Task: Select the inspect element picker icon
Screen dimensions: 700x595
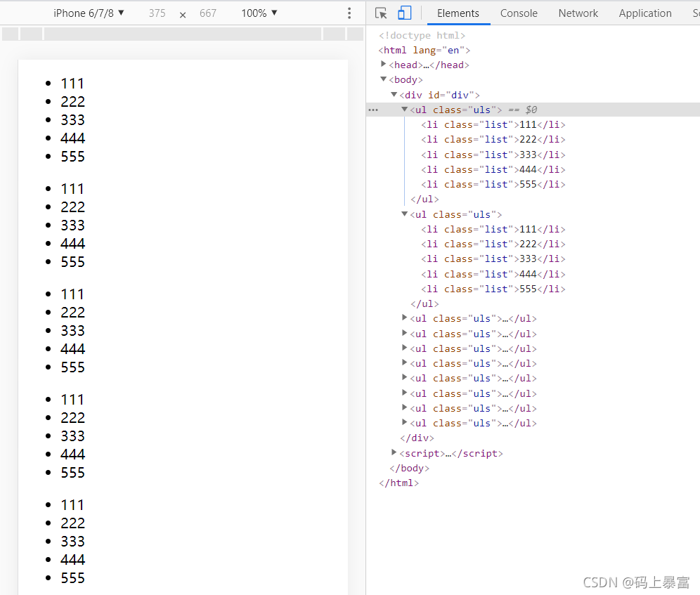Action: coord(381,13)
